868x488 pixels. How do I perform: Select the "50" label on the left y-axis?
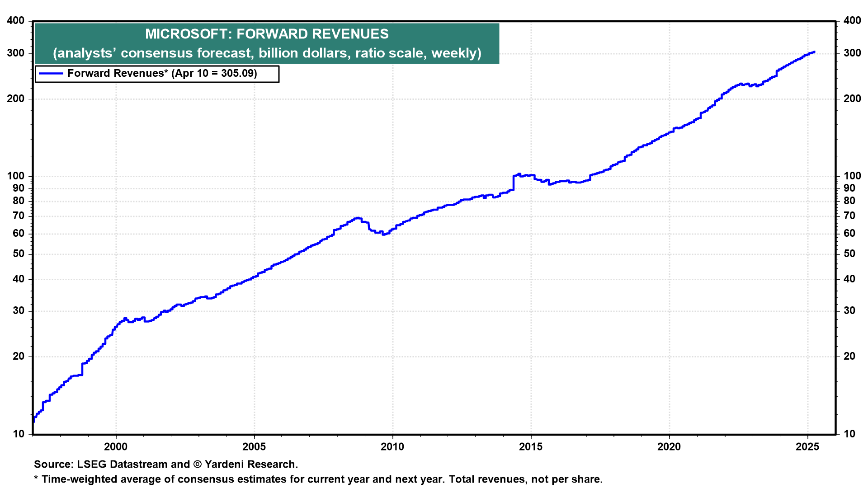[x=19, y=253]
